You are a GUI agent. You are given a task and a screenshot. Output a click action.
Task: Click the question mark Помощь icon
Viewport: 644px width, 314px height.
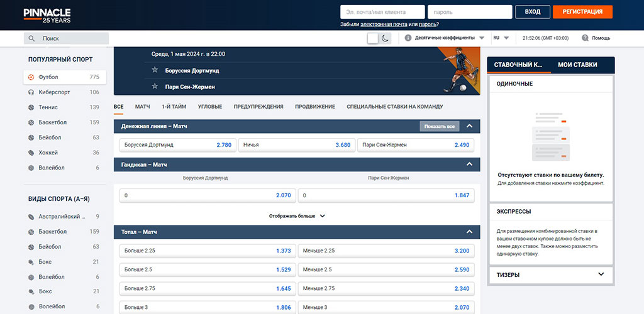(585, 38)
